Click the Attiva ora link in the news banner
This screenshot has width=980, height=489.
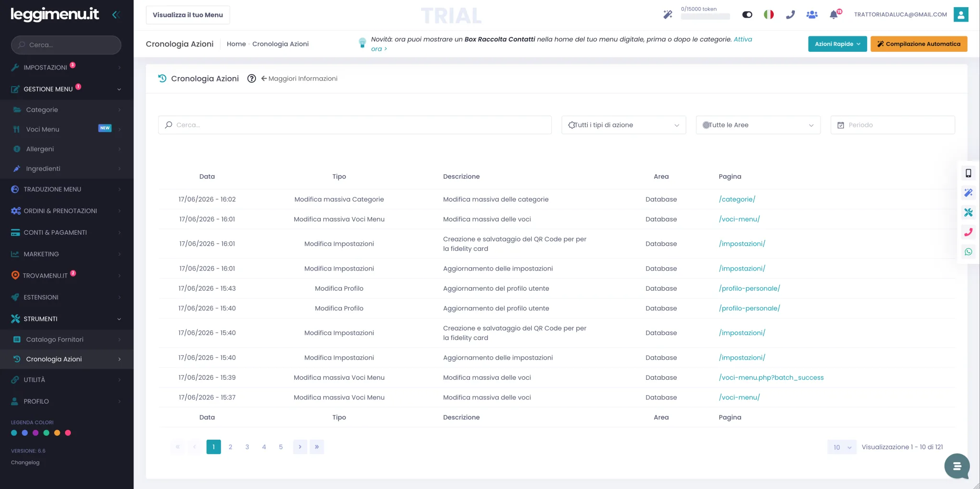(x=743, y=39)
